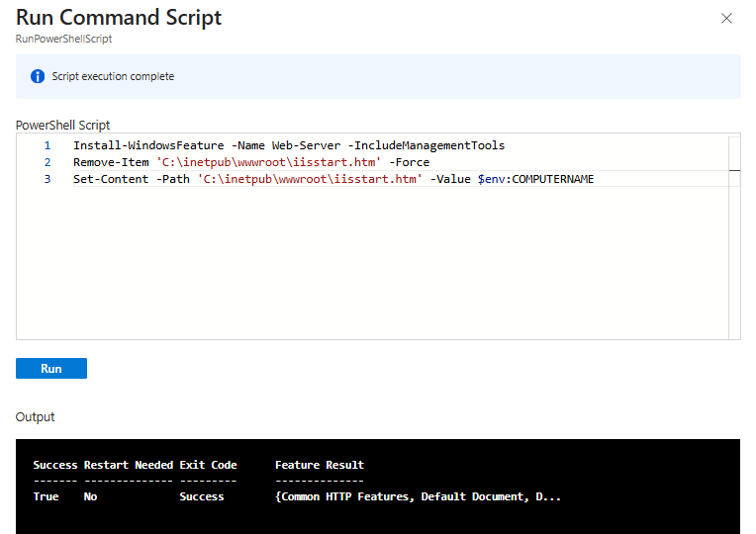Viewport: 756px width, 534px height.
Task: Click 'Feature Result' header in output
Action: click(320, 465)
